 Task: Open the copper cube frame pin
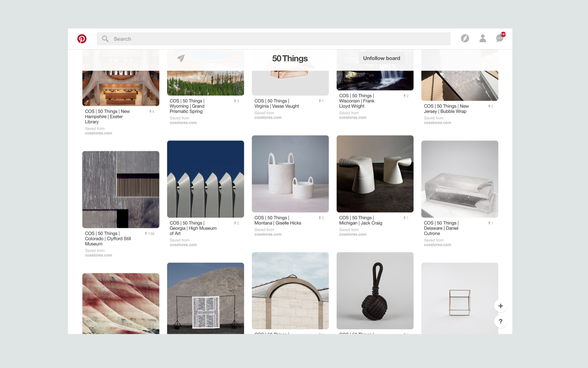(460, 298)
